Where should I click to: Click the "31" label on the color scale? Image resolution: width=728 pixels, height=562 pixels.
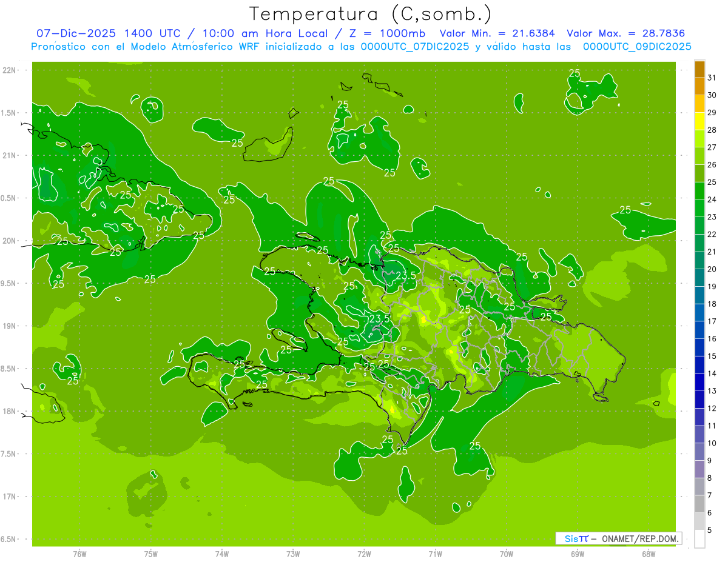[x=712, y=78]
